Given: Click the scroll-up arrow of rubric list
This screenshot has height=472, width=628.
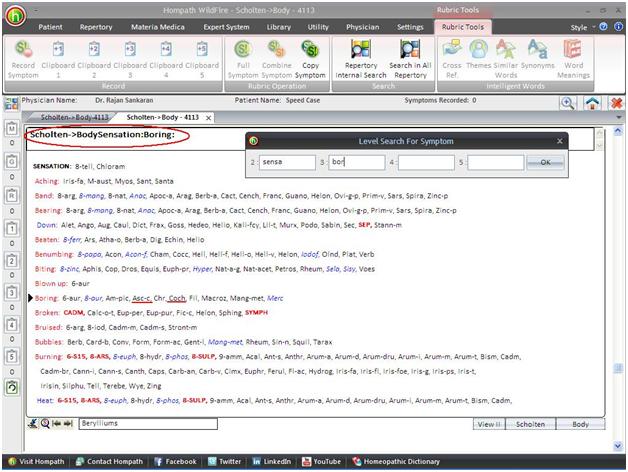Looking at the screenshot, I should click(x=618, y=131).
